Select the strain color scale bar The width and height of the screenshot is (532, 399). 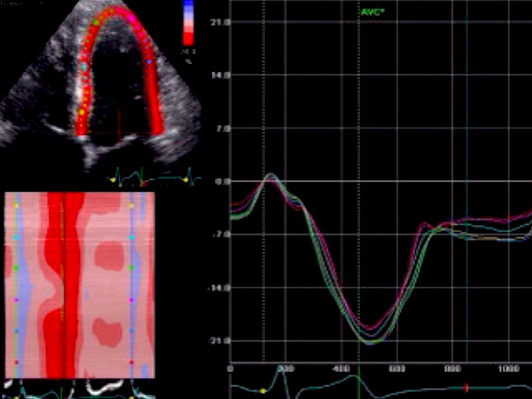pos(188,23)
